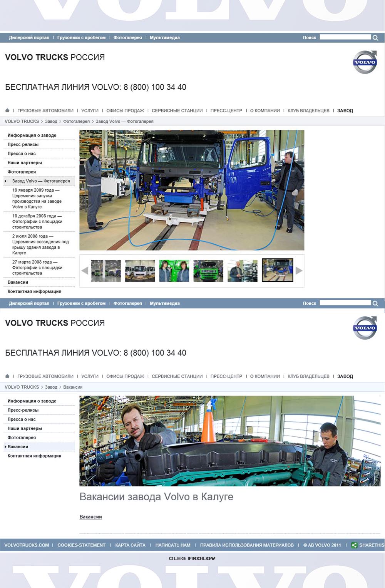385x588 pixels.
Task: Select the highlighted blue cab assembly thumbnail
Action: point(278,270)
